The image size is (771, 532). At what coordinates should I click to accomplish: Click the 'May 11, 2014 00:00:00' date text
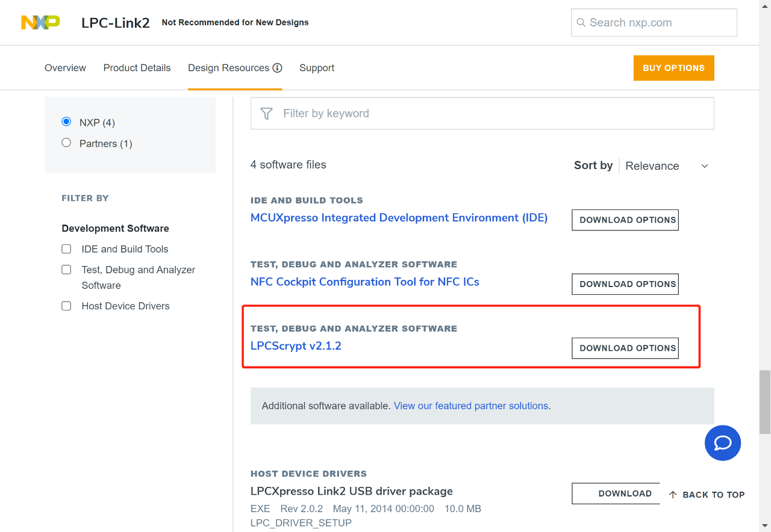tap(384, 509)
